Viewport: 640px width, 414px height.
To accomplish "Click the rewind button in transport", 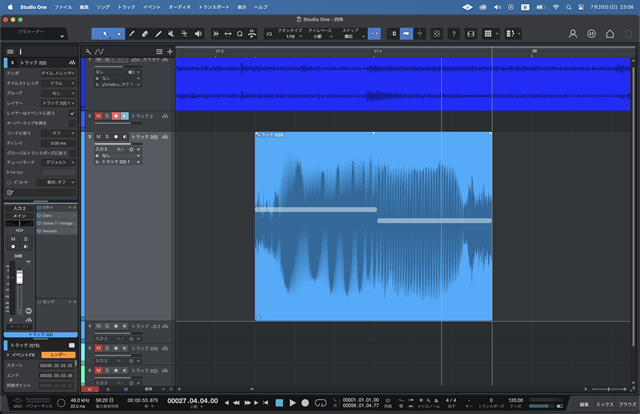I will point(236,403).
